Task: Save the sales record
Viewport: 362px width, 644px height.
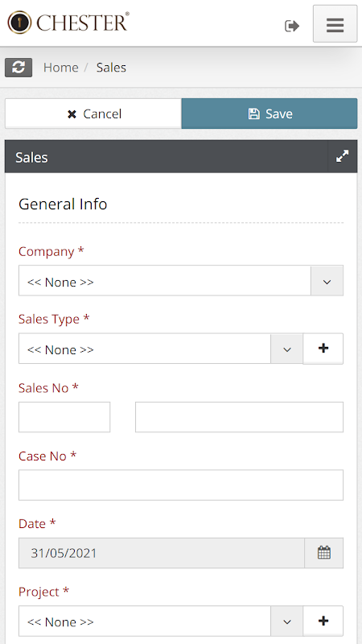Action: point(269,114)
